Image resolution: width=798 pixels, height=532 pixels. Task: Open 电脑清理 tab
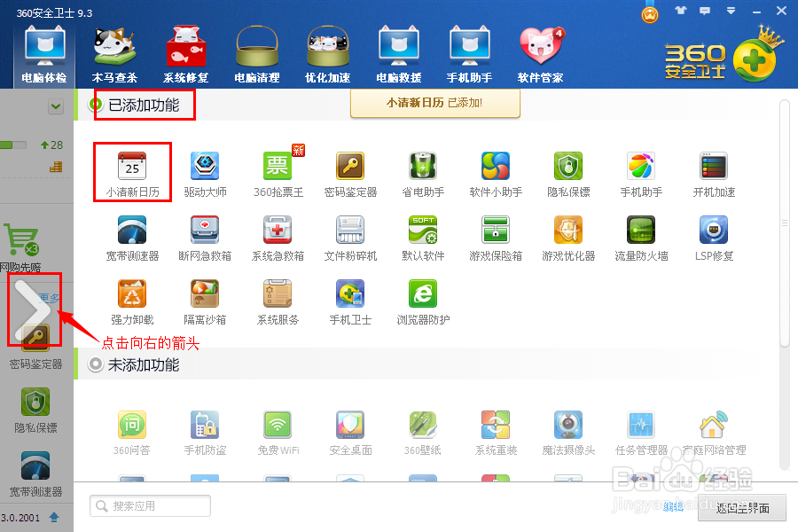[x=257, y=56]
